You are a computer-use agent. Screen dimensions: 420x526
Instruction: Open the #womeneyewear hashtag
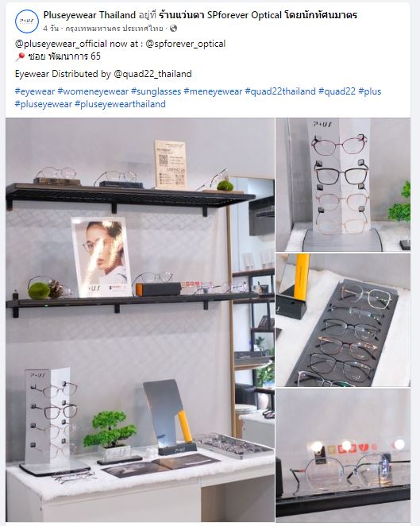pos(93,91)
